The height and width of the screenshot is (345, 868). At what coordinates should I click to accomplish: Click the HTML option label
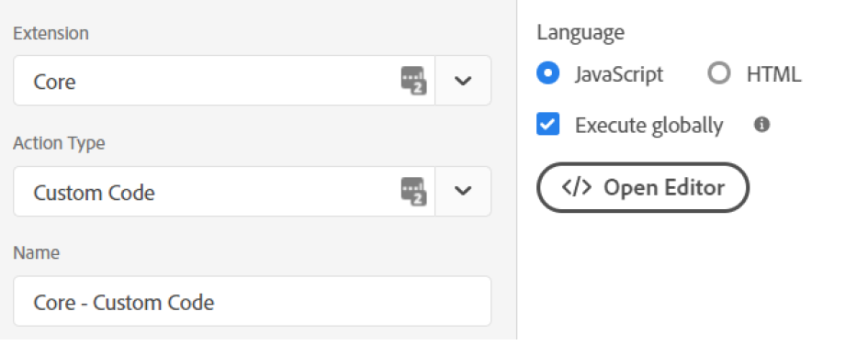coord(773,74)
